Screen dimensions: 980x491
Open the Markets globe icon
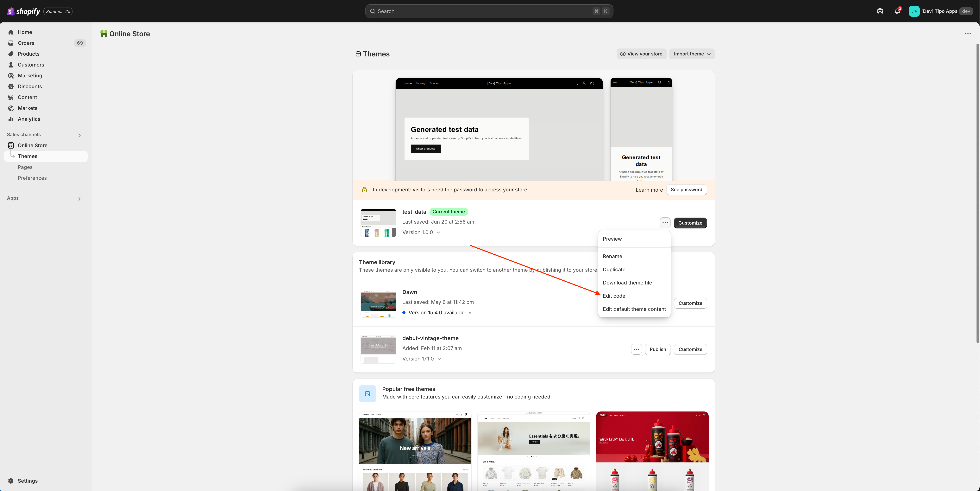[11, 108]
